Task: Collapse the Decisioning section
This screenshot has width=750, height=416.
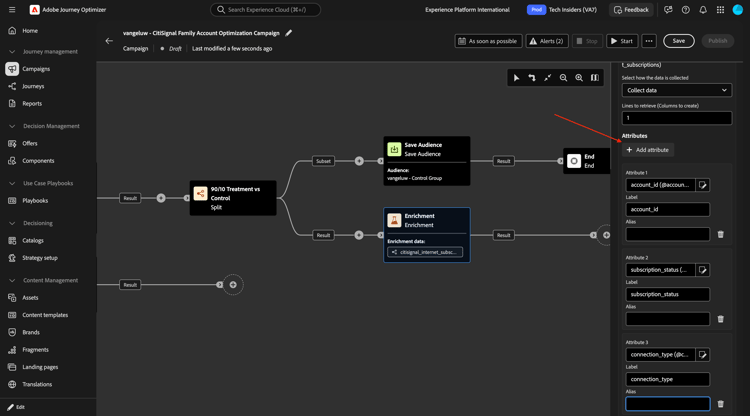Action: click(12, 223)
